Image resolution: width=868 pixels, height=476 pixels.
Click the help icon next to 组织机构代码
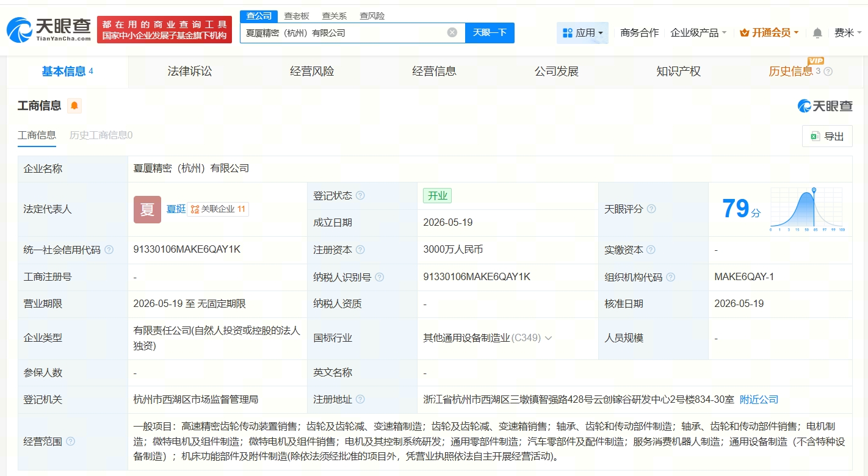tap(670, 277)
